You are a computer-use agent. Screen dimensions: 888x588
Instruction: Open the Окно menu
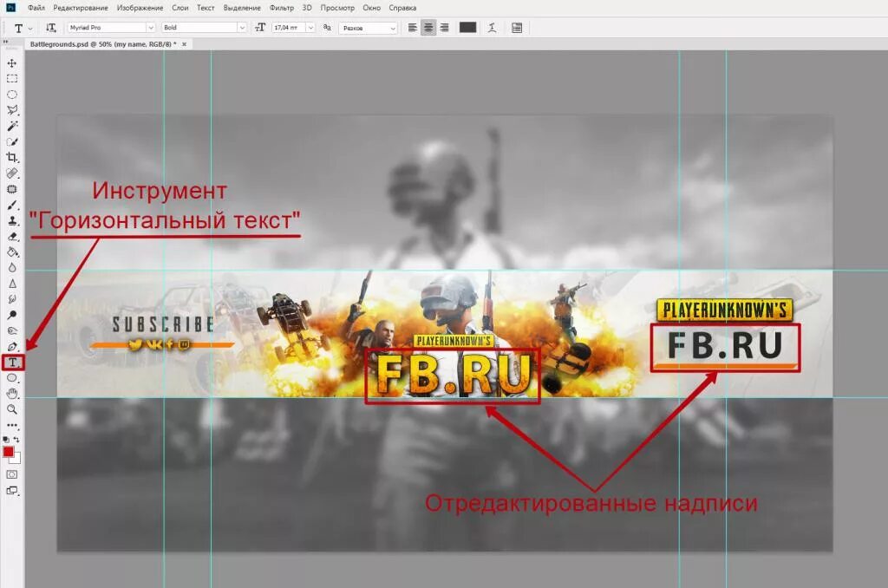(371, 8)
